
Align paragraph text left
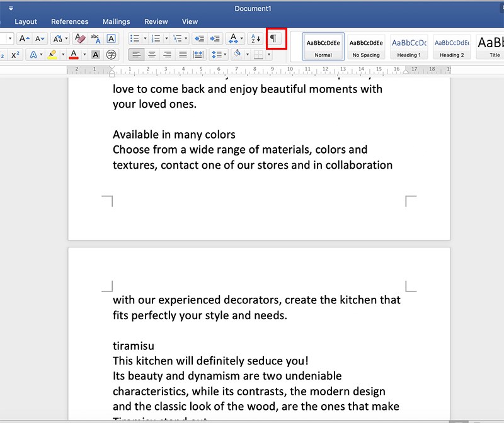pyautogui.click(x=136, y=55)
